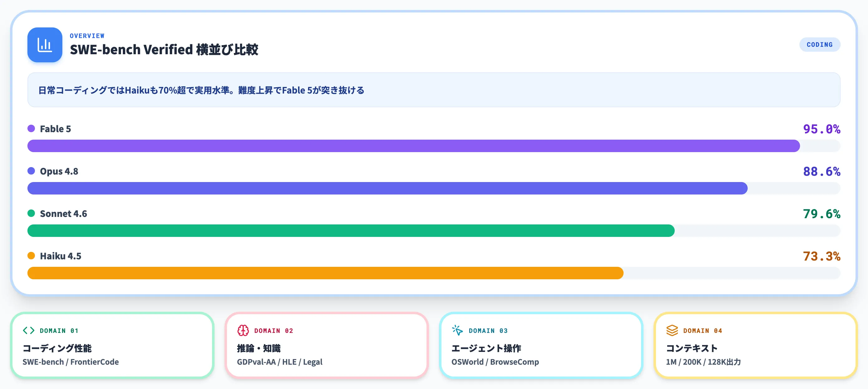The height and width of the screenshot is (389, 868).
Task: Click the Opus 4.8 indigo progress bar
Action: point(388,188)
